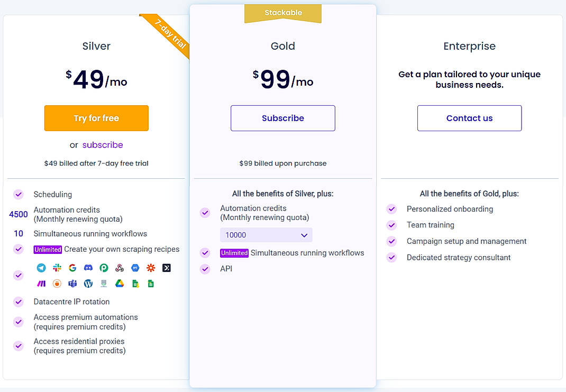
Task: Click the Contact us button
Action: [x=469, y=118]
